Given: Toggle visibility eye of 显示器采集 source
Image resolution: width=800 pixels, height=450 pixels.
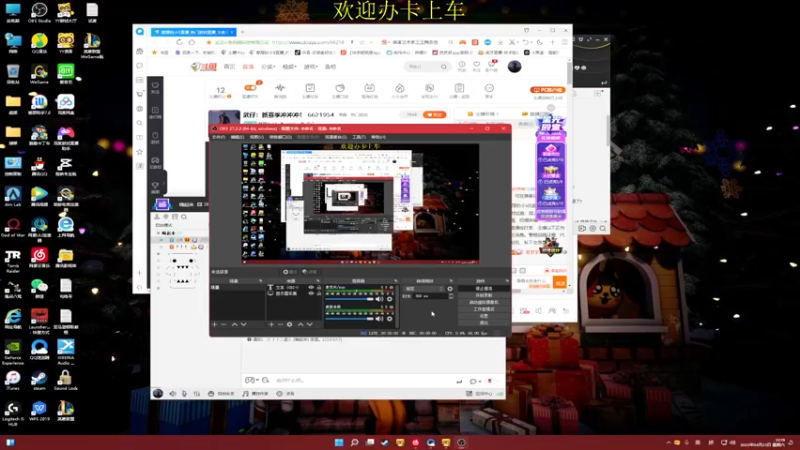Looking at the screenshot, I should [x=311, y=293].
